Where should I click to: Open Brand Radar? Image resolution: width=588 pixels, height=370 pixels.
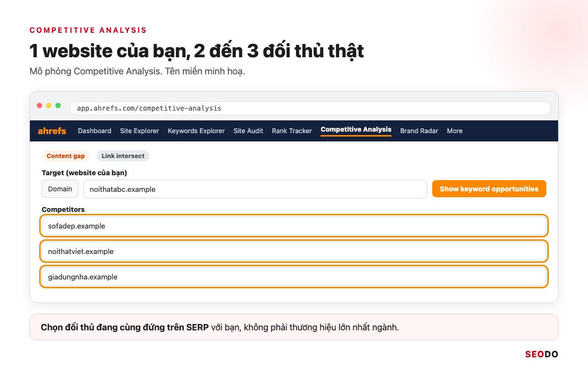click(419, 131)
